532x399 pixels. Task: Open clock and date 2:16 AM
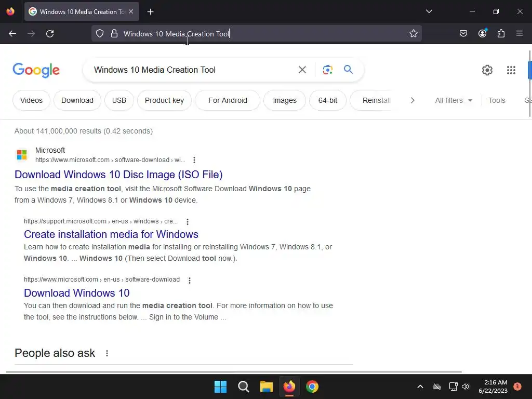click(493, 387)
